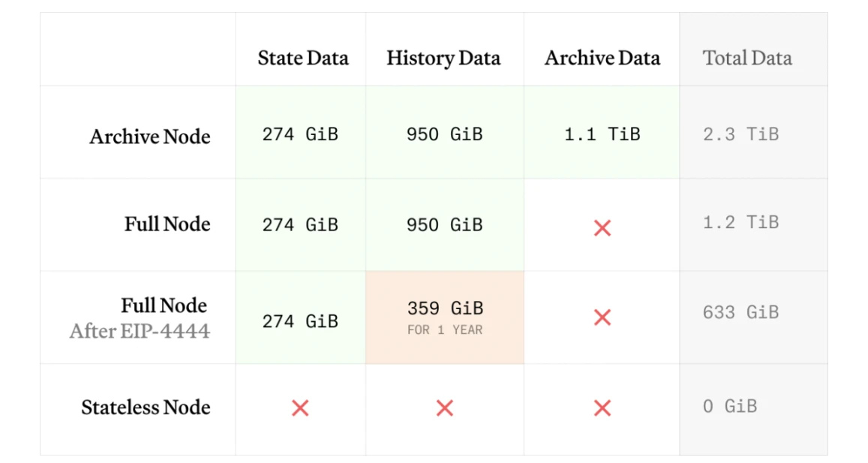Click the orange 359 GiB History cell
The width and height of the screenshot is (868, 463).
(x=445, y=308)
